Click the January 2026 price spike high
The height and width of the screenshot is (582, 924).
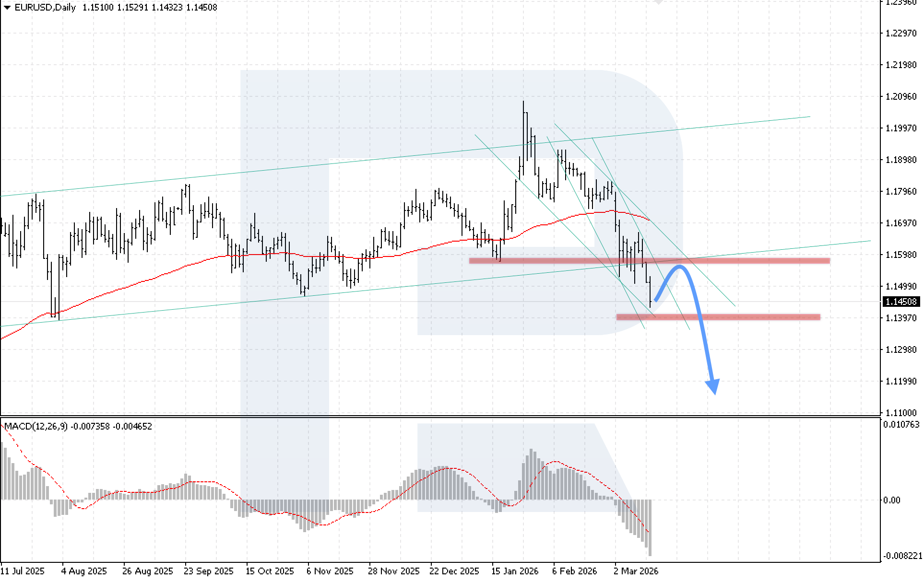(x=523, y=102)
